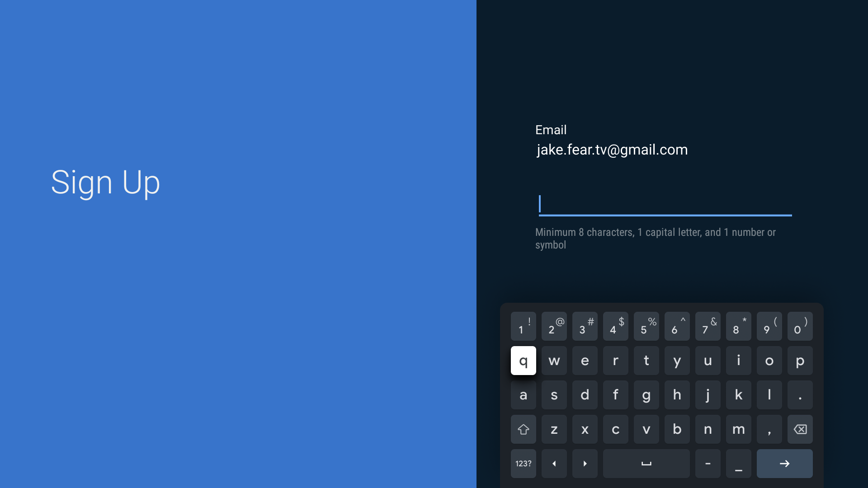Select the letter q key

coord(524,361)
